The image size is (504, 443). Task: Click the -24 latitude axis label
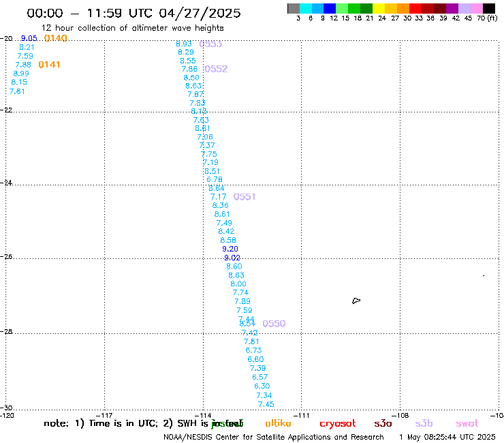pyautogui.click(x=6, y=183)
